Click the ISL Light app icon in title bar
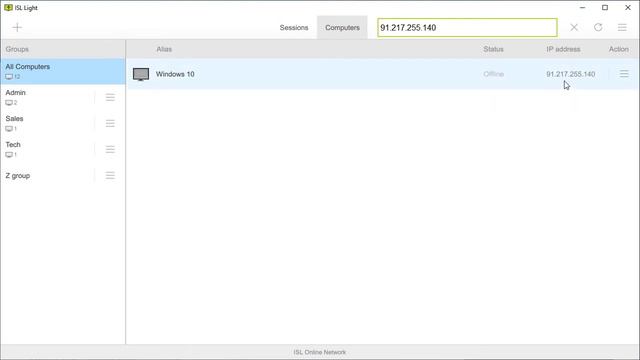Image resolution: width=640 pixels, height=360 pixels. point(8,7)
